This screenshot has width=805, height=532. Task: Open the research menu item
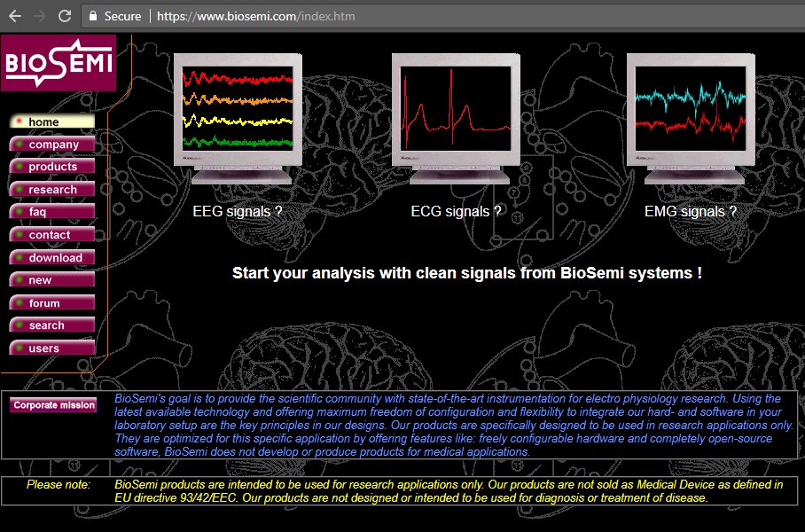tap(51, 190)
